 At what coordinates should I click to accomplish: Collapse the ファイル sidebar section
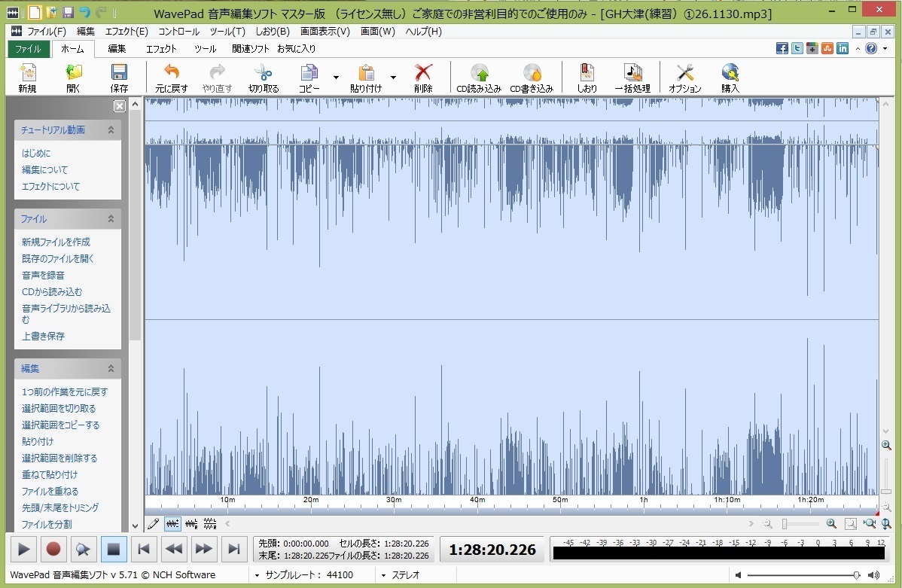click(111, 218)
